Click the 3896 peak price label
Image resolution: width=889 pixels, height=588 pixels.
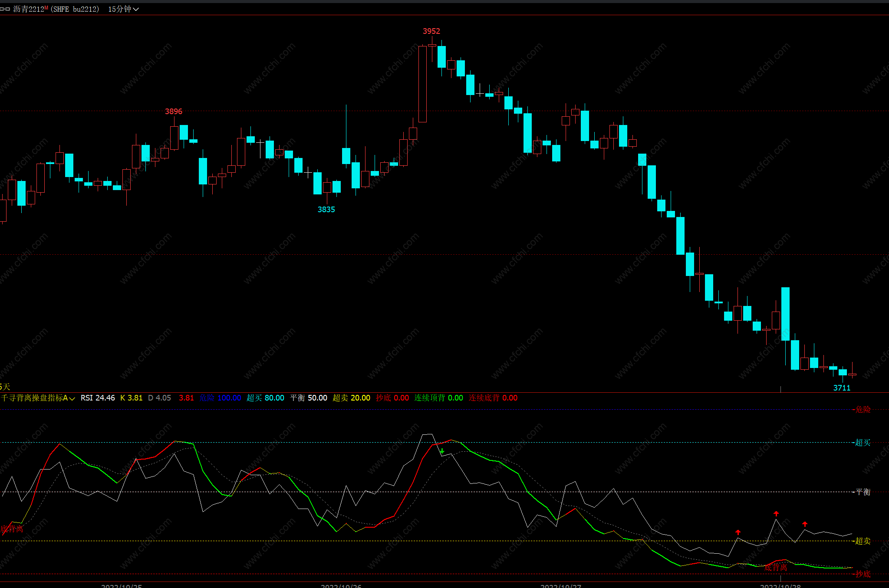[173, 112]
